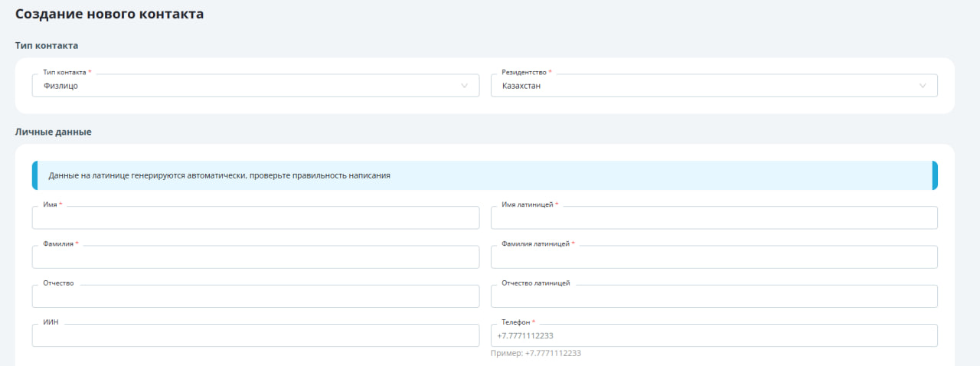Click into the ИИН field
The image size is (980, 366).
(255, 335)
